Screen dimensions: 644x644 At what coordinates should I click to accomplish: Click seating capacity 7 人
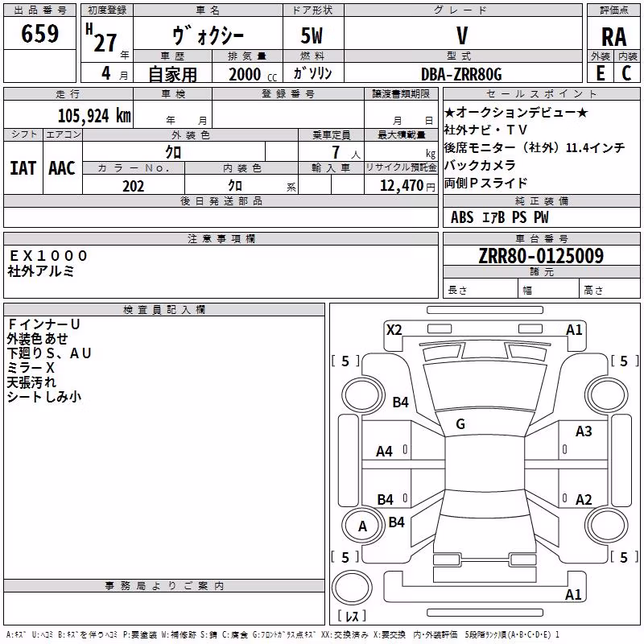(x=346, y=152)
